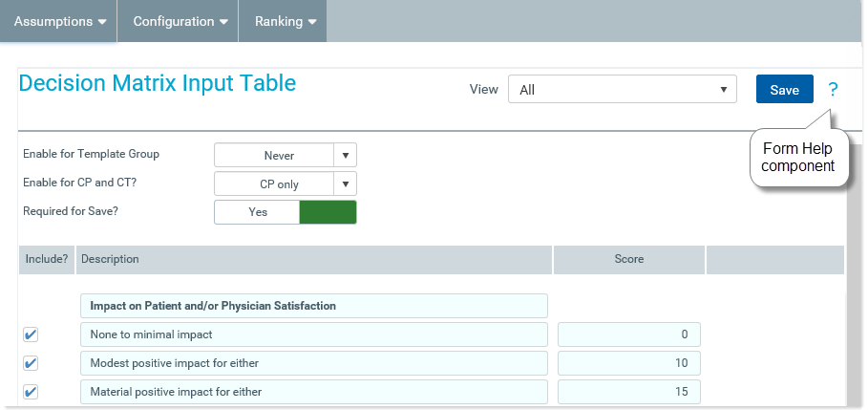Click the question mark Form Help icon

click(x=833, y=90)
